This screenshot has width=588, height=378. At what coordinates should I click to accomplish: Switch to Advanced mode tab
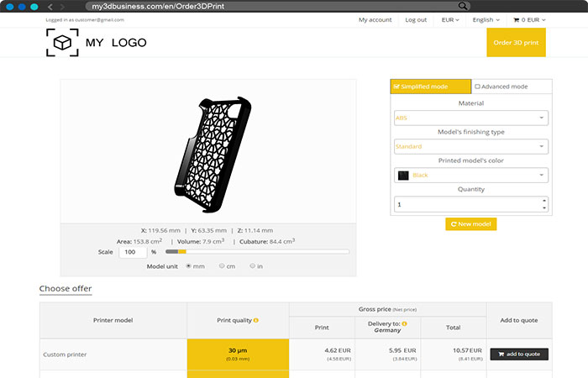coord(512,87)
